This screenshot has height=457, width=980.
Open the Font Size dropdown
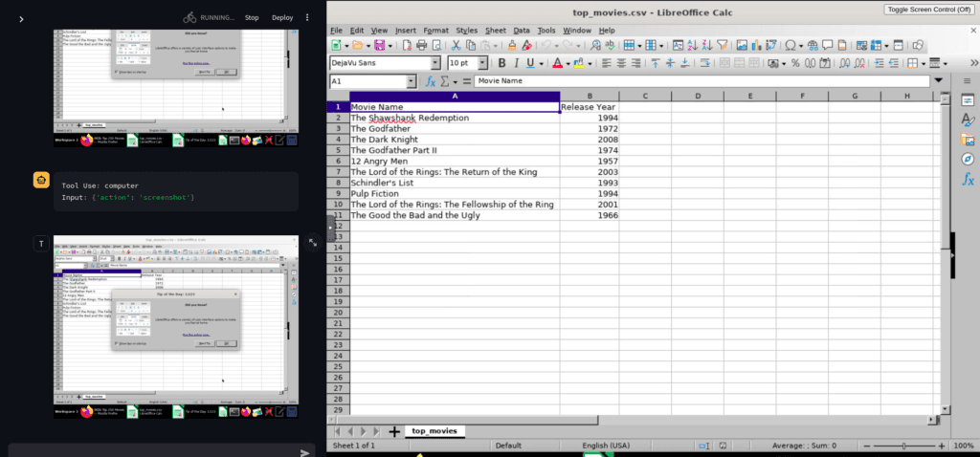pos(482,63)
